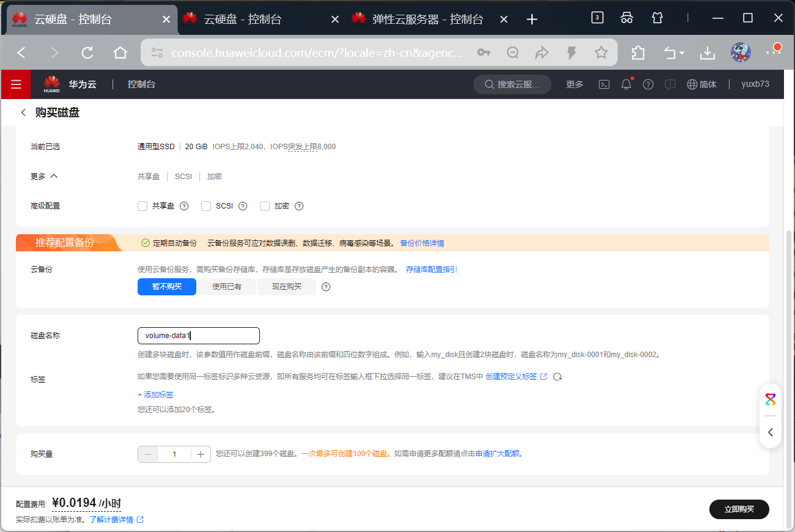795x532 pixels.
Task: Go back using the arrow beside 购买磁盘
Action: [23, 113]
